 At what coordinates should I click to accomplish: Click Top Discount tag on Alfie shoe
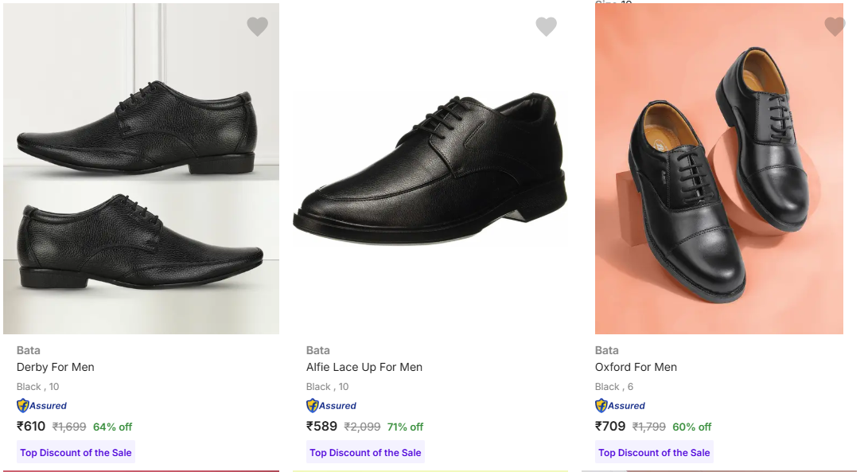tap(365, 452)
